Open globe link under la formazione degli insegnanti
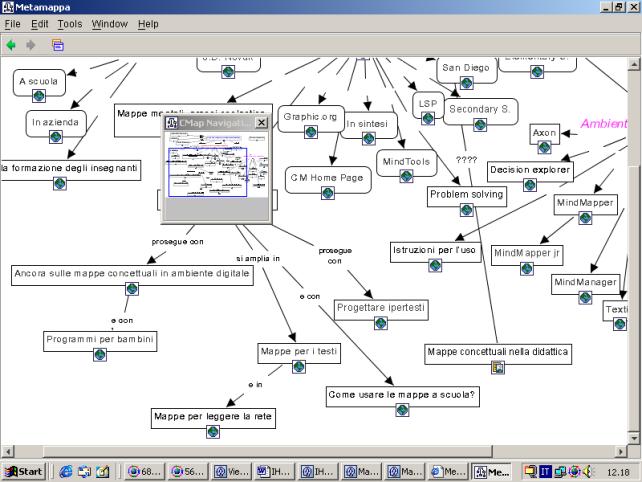This screenshot has height=482, width=642. pos(60,184)
